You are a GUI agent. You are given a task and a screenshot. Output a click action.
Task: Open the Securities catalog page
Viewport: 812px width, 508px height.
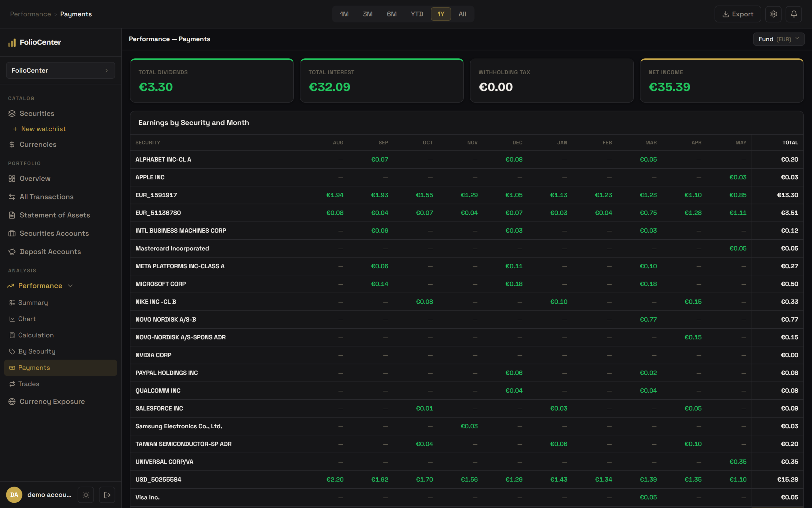pos(37,114)
